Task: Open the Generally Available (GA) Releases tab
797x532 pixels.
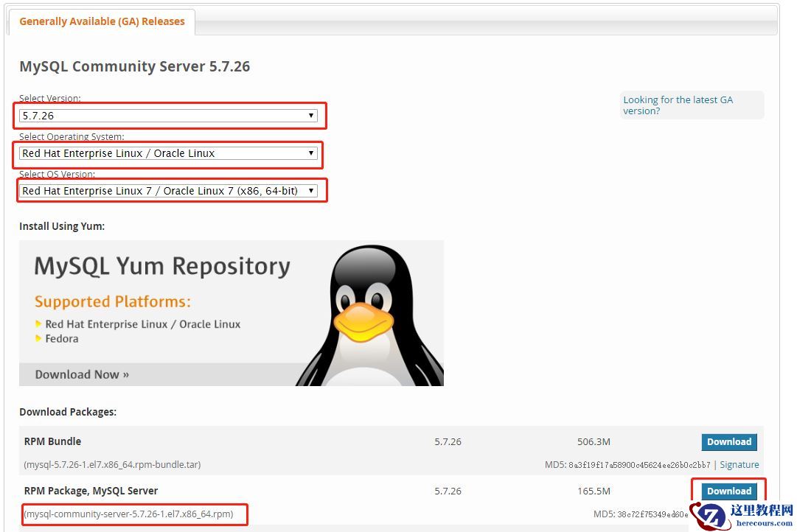Action: pyautogui.click(x=102, y=21)
